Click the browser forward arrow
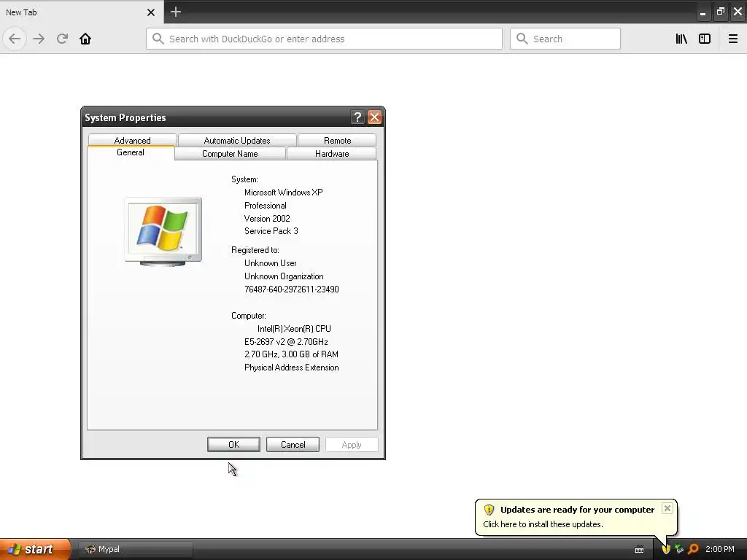This screenshot has width=747, height=560. (39, 39)
